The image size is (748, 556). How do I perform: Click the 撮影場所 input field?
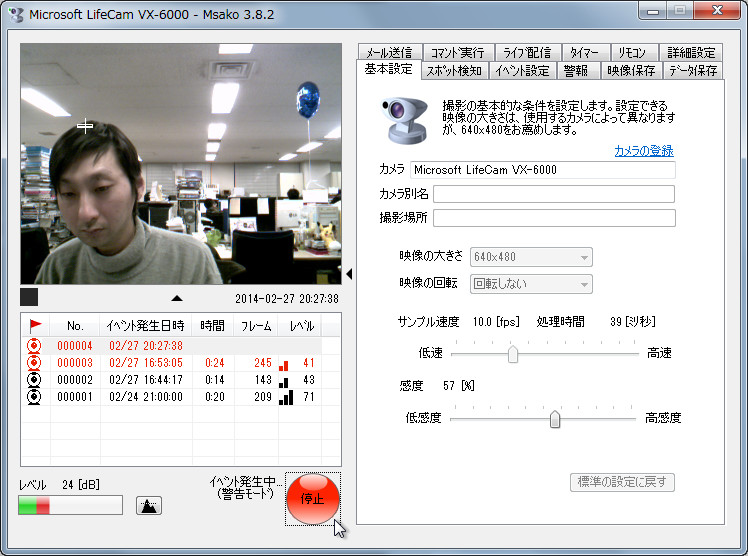click(x=554, y=218)
